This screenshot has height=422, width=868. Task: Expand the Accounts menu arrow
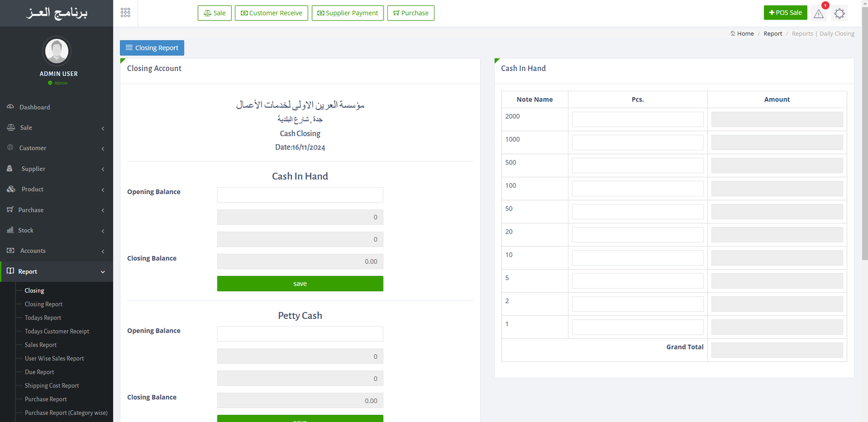103,251
